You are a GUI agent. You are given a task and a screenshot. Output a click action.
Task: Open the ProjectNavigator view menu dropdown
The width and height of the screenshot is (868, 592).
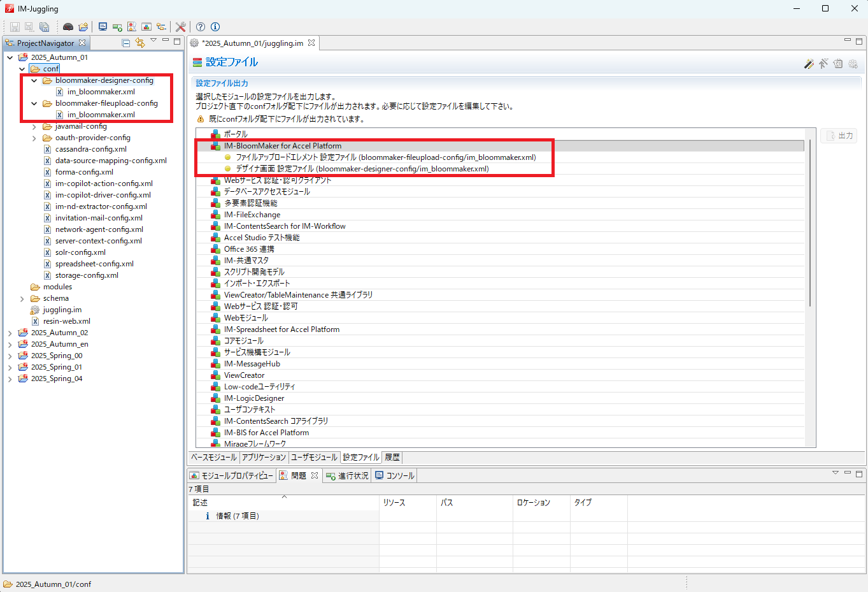[x=153, y=41]
